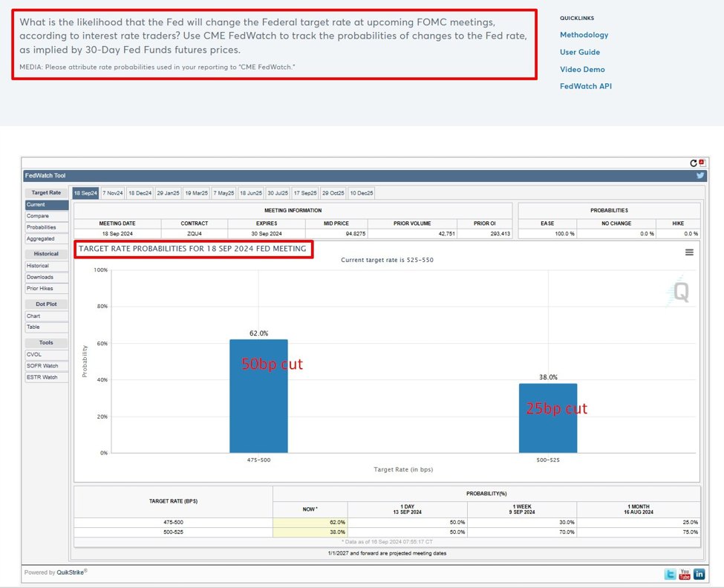
Task: Click the 62.0% bar for 475-500
Action: pos(258,396)
